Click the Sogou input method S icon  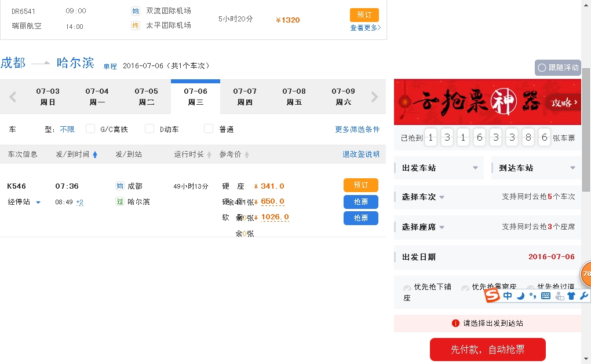[492, 296]
